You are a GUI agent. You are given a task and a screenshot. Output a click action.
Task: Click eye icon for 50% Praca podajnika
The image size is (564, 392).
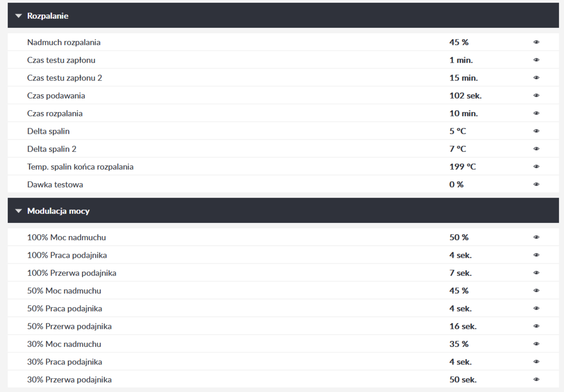pos(536,309)
